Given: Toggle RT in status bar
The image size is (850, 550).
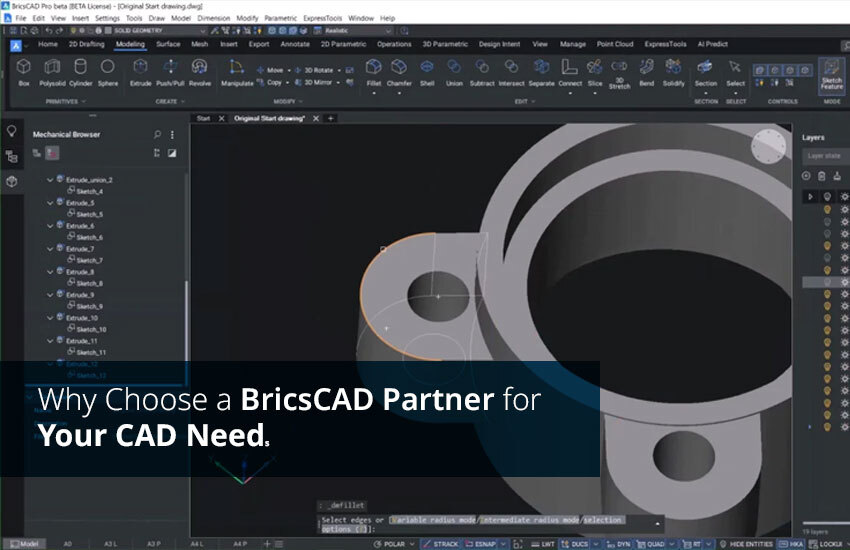Looking at the screenshot, I should [x=692, y=544].
